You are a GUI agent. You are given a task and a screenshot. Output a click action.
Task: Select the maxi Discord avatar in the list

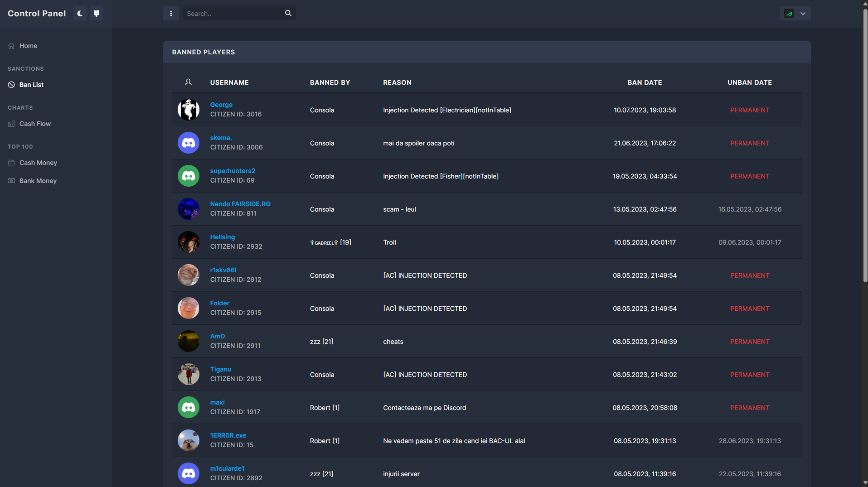pos(188,407)
